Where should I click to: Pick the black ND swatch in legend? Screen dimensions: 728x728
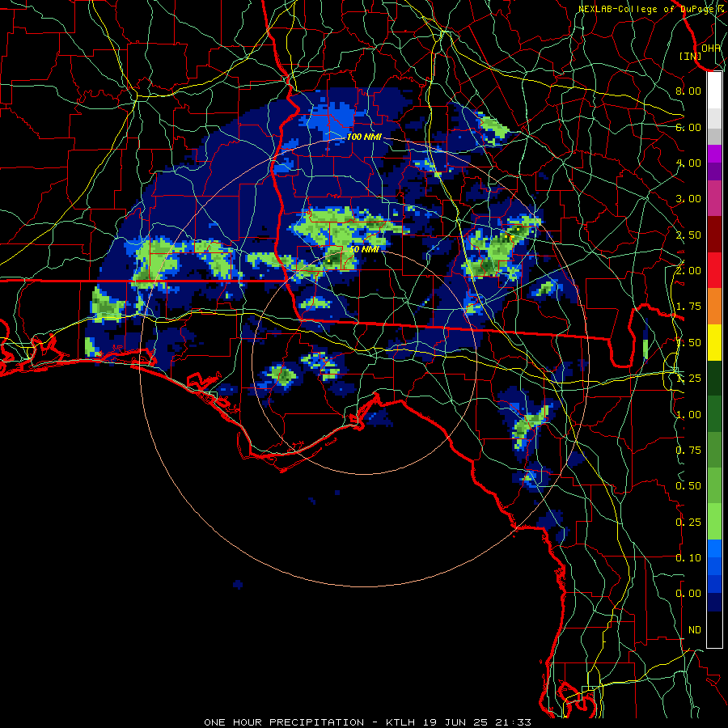(714, 629)
